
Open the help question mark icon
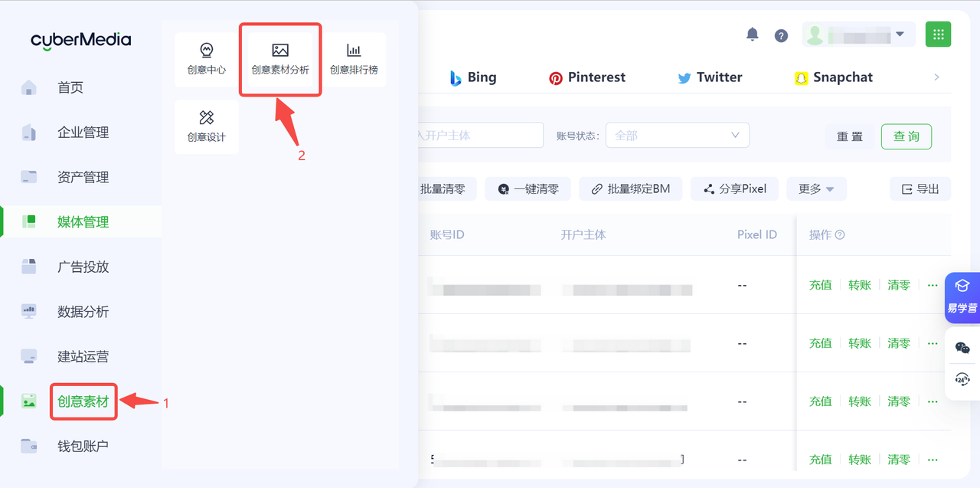tap(781, 35)
